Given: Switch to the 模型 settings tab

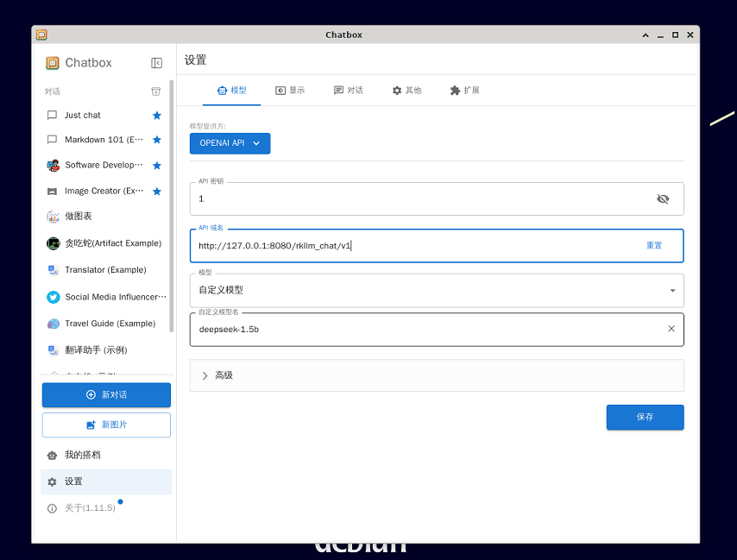Looking at the screenshot, I should (x=232, y=91).
